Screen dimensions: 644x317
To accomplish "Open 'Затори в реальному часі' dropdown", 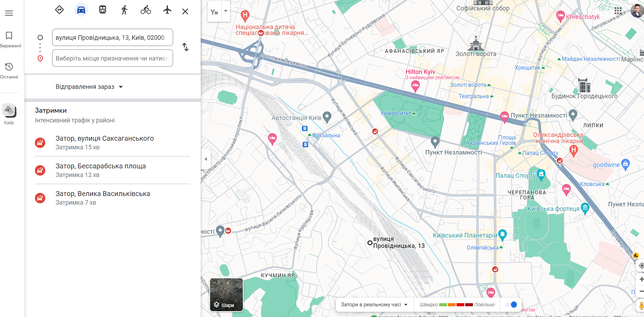I will 374,305.
